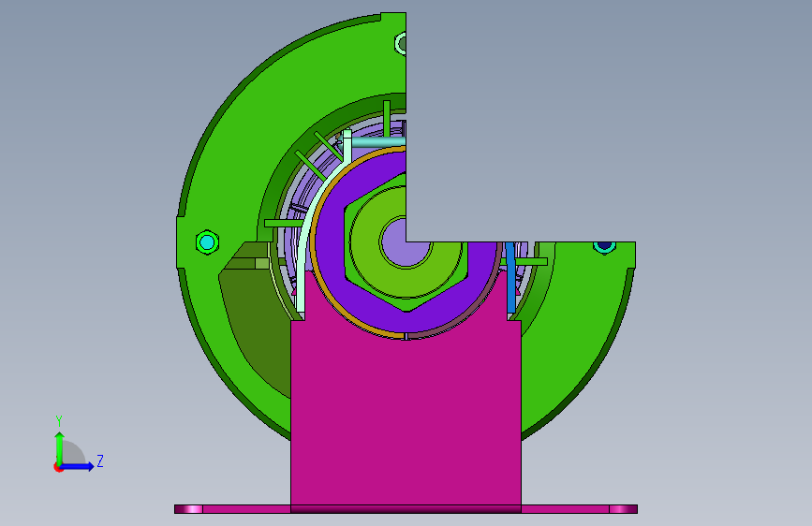Click the gray YZ plane quadrant of triad
The image size is (812, 526).
(72, 453)
